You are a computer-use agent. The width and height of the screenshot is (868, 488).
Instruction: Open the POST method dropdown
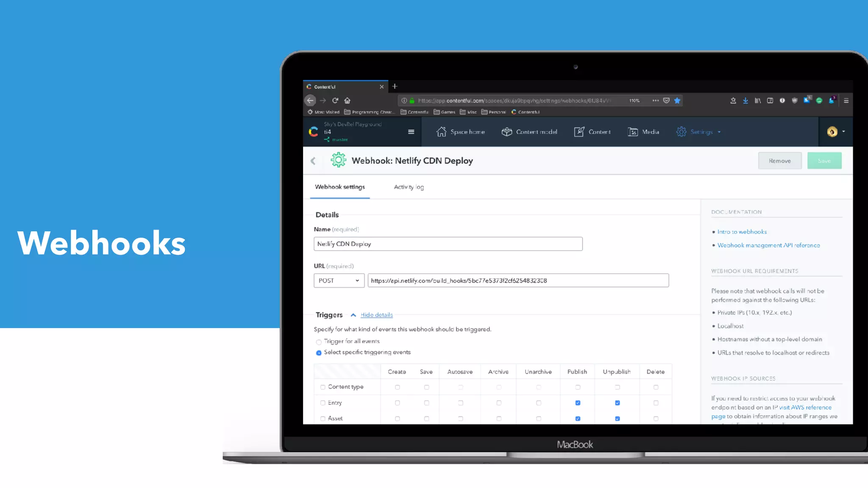339,280
